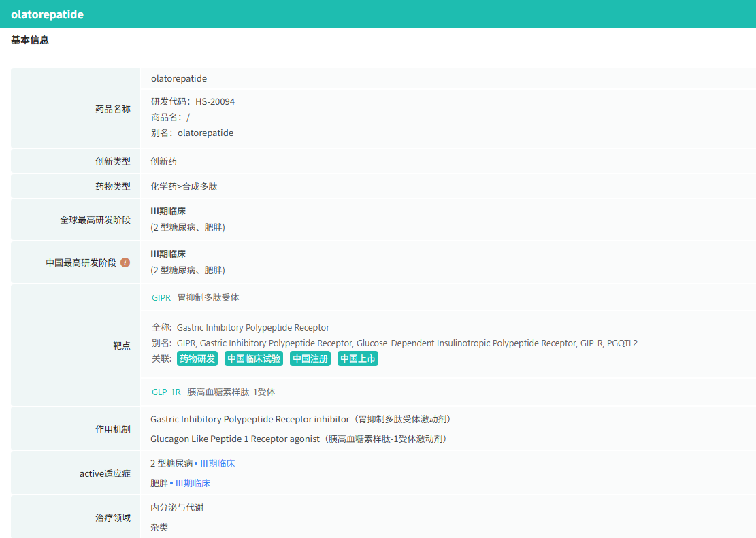Click the 中国临床试验 tag button
This screenshot has width=756, height=538.
254,358
